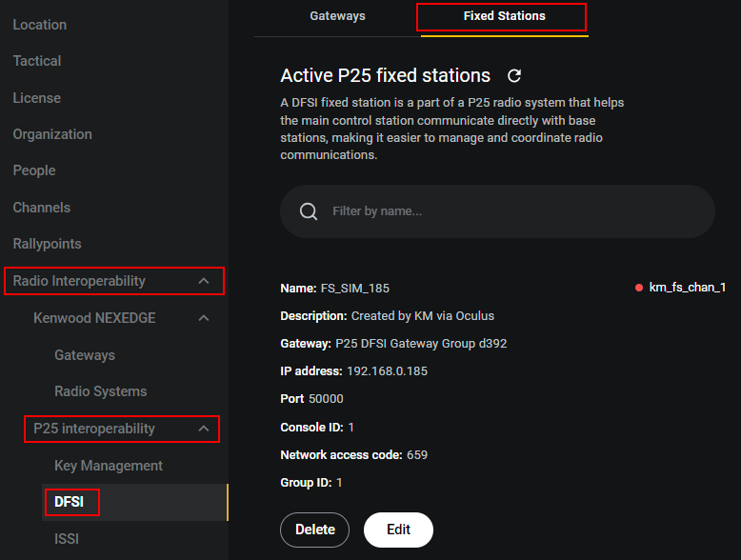The height and width of the screenshot is (560, 741).
Task: Collapse the Radio Interoperability chevron
Action: (x=204, y=281)
